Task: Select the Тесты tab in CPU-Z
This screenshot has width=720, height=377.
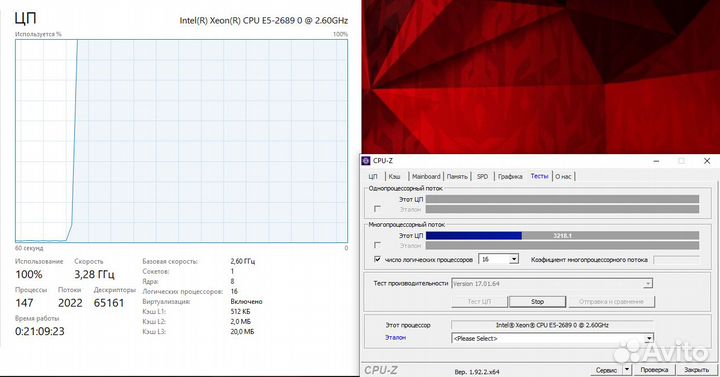Action: [540, 176]
